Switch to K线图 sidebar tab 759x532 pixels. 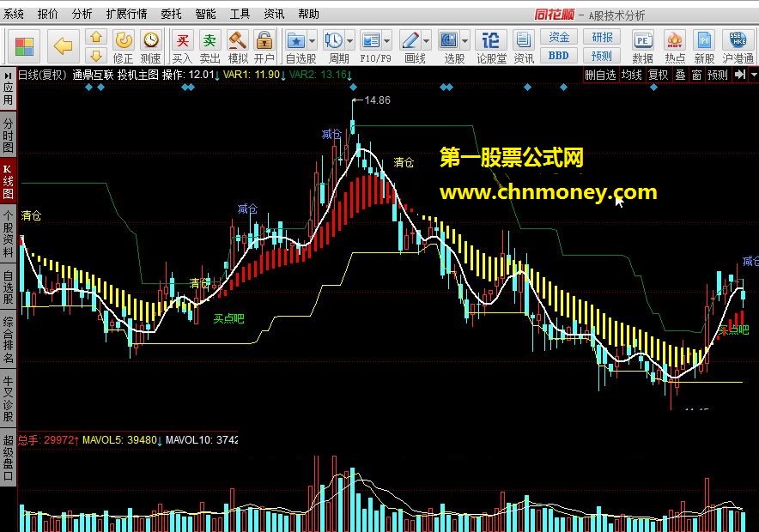pos(8,182)
